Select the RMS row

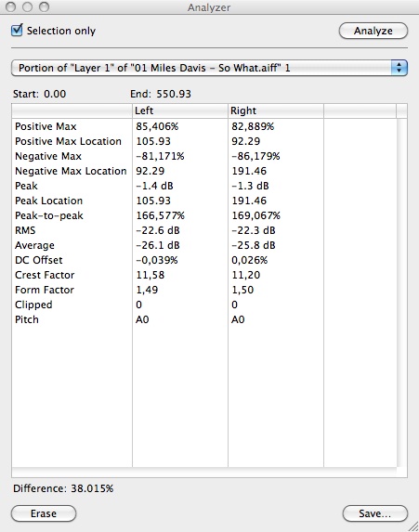[x=203, y=230]
